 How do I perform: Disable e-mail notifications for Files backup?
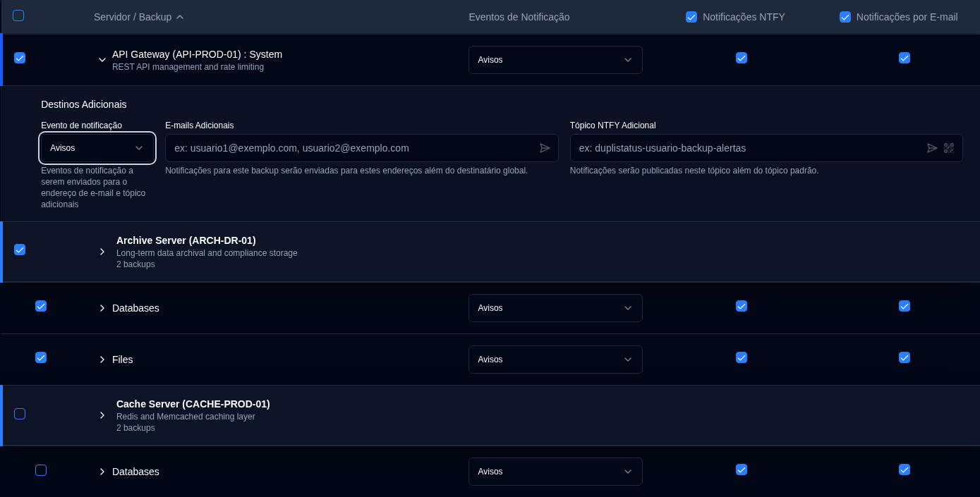pyautogui.click(x=905, y=357)
